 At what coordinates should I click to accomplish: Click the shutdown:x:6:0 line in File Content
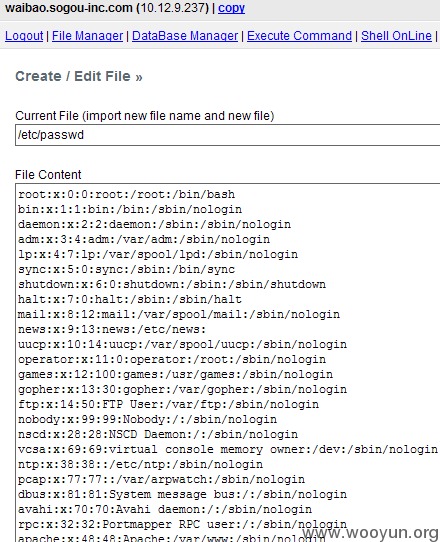point(172,284)
